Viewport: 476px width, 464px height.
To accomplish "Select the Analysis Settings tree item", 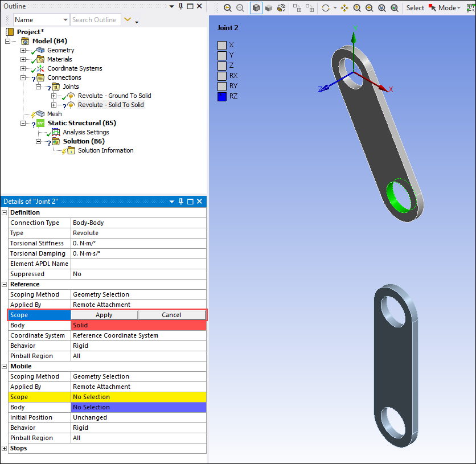I will pyautogui.click(x=85, y=132).
